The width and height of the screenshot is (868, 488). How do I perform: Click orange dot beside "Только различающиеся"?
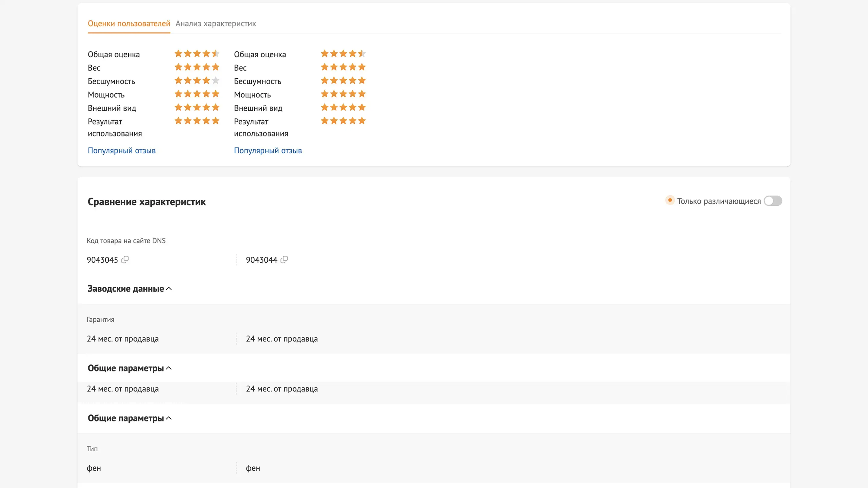[x=670, y=200]
